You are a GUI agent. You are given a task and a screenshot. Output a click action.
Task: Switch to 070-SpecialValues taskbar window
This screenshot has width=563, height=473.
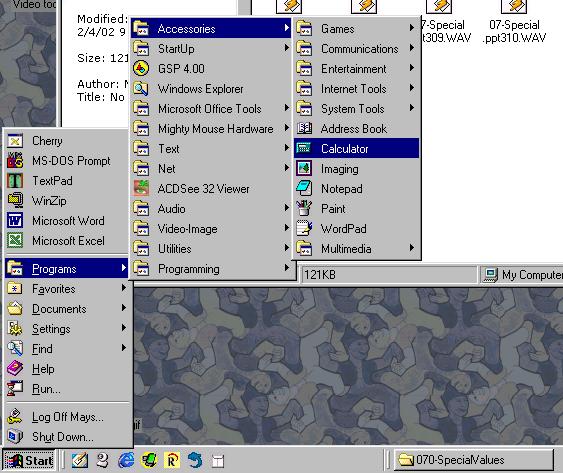(474, 460)
